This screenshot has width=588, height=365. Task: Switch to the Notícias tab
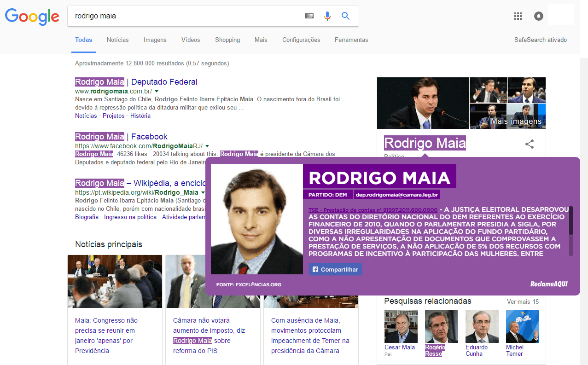118,40
